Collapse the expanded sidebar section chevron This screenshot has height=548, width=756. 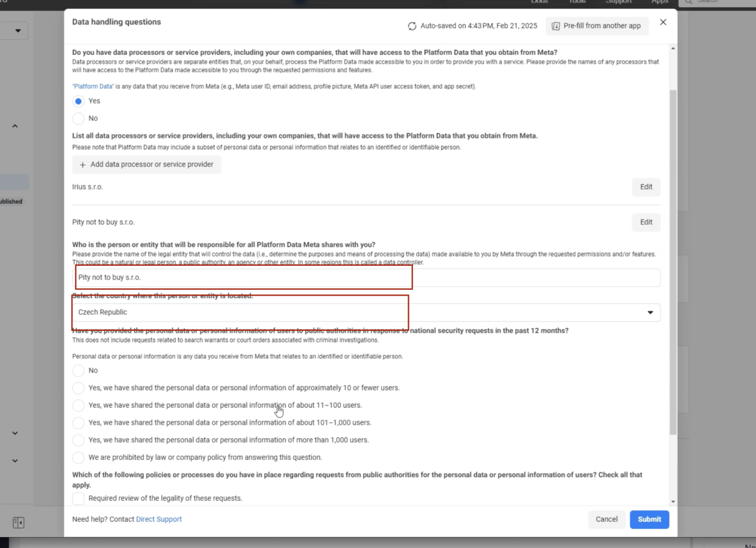15,126
